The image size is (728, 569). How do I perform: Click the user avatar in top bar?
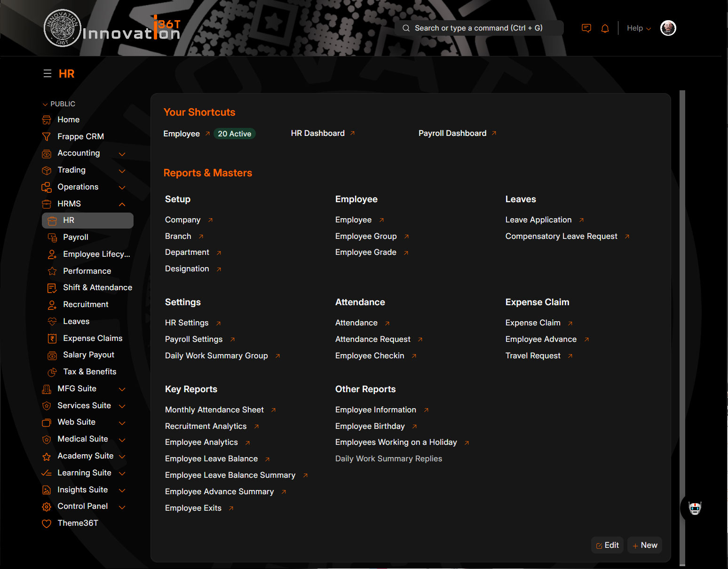point(668,28)
